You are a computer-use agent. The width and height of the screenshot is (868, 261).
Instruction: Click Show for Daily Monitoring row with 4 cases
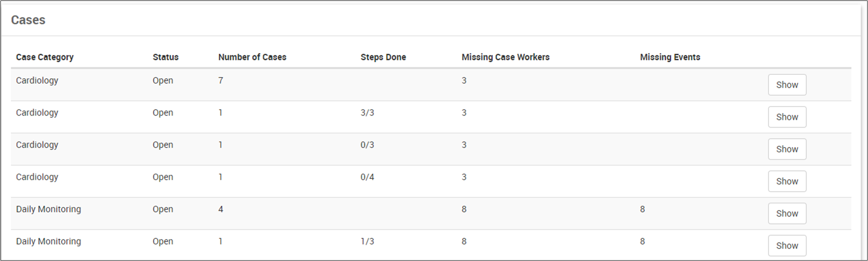pyautogui.click(x=787, y=213)
